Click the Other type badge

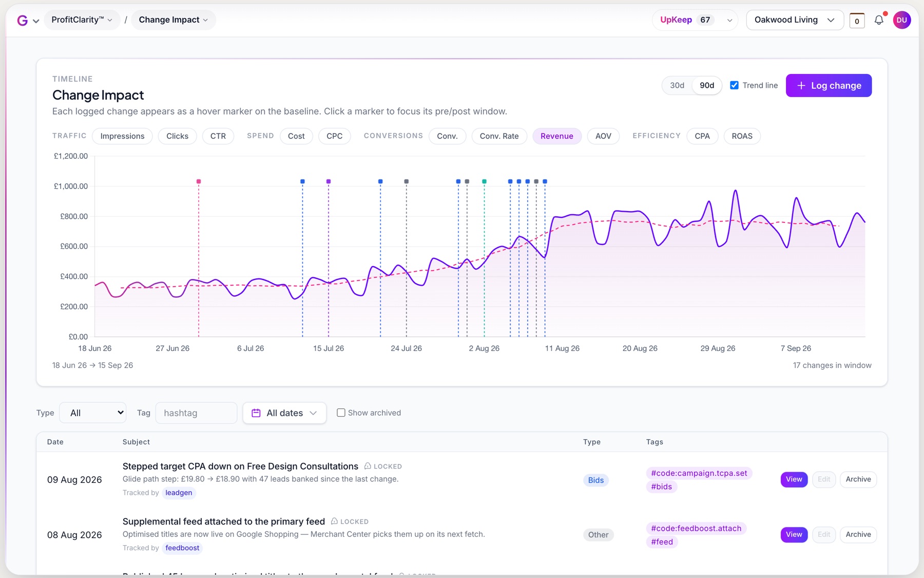[599, 535]
